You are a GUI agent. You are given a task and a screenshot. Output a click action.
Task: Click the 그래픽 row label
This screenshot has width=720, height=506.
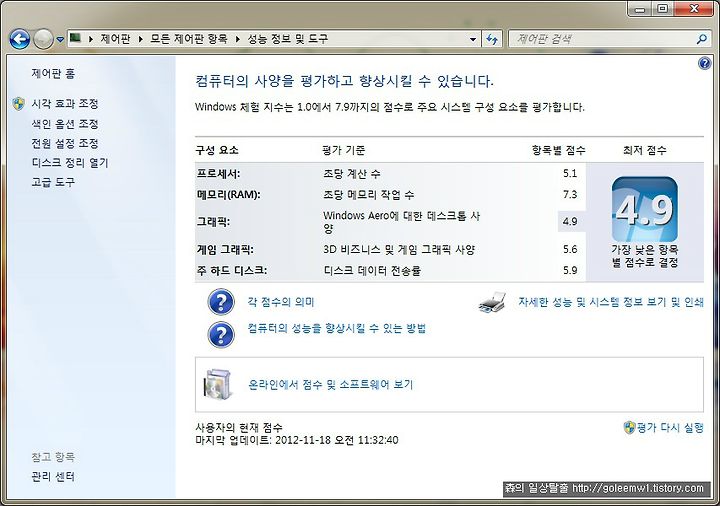coord(213,222)
